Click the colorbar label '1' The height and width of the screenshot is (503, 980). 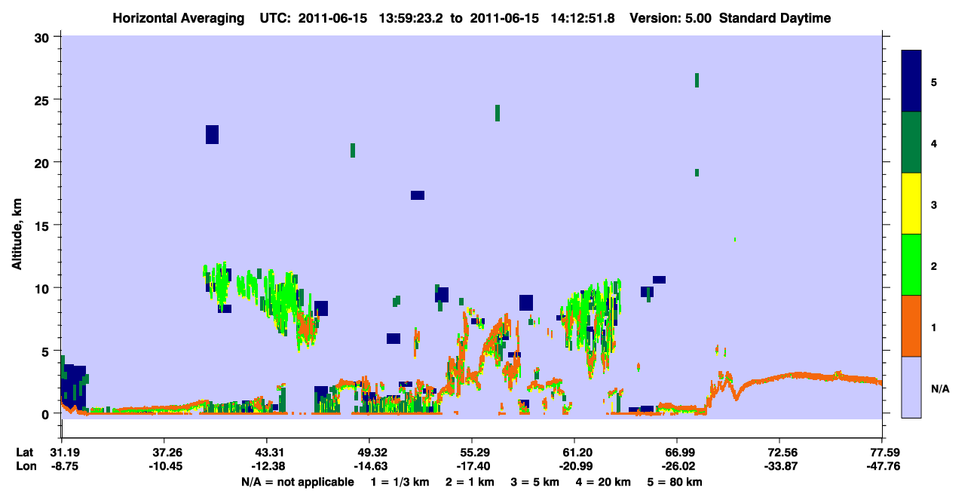[x=934, y=327]
